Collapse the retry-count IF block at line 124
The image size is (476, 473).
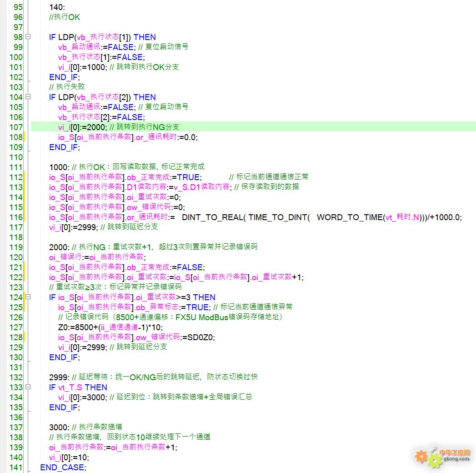click(x=28, y=297)
